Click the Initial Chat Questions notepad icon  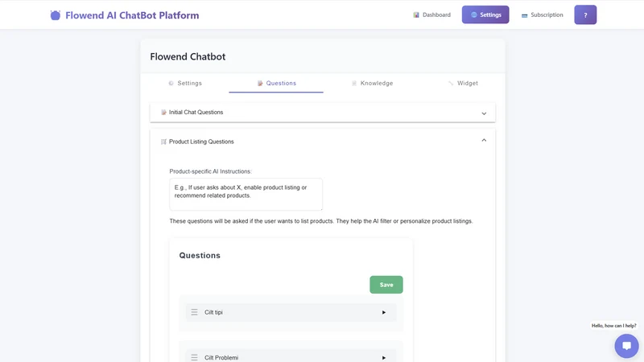click(x=163, y=112)
